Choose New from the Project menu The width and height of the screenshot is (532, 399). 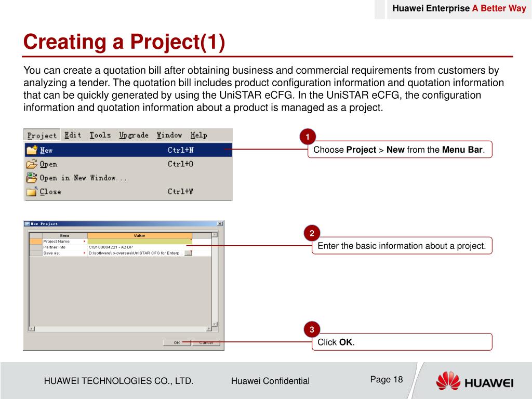[128, 150]
